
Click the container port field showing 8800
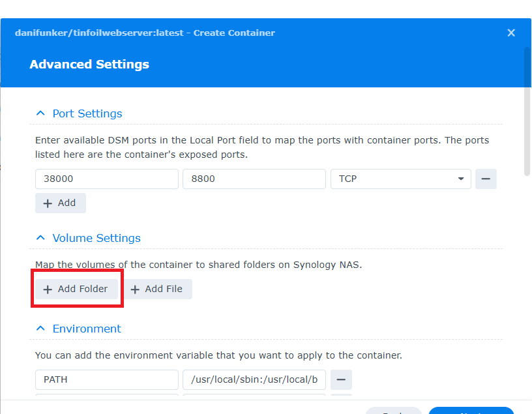coord(254,179)
